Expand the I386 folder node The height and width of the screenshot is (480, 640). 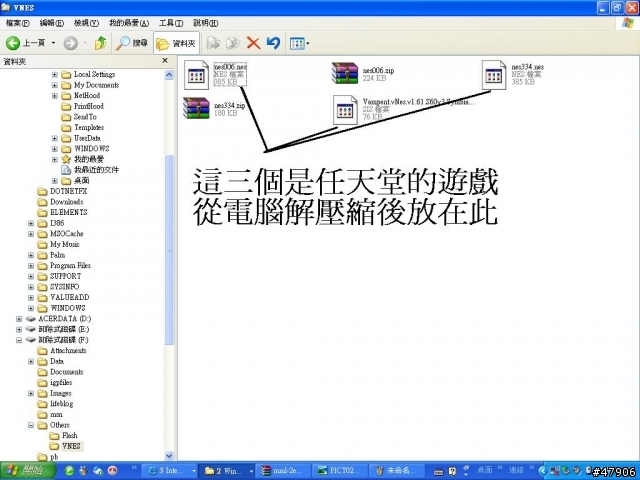coord(31,223)
